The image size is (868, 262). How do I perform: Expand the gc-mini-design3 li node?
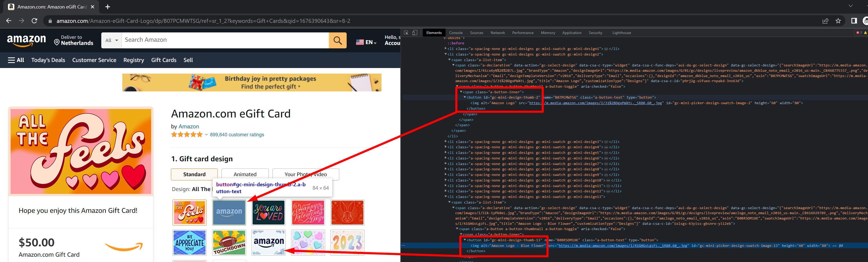point(446,142)
